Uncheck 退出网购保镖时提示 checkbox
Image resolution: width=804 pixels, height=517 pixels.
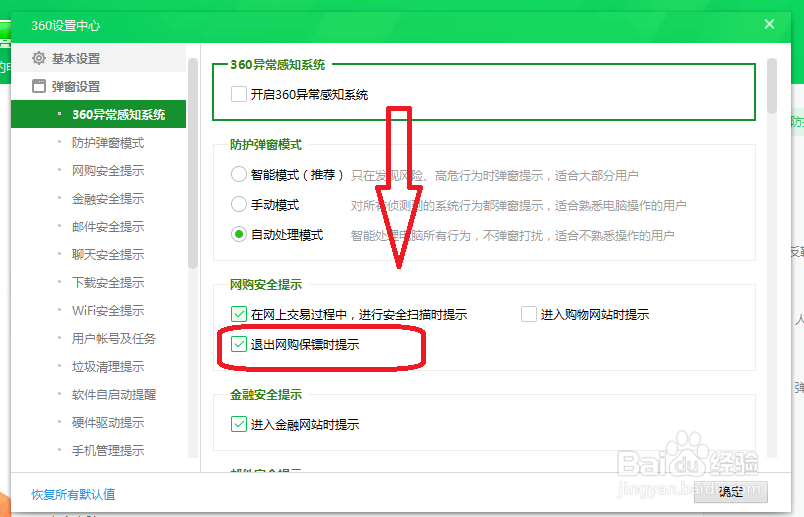coord(239,344)
